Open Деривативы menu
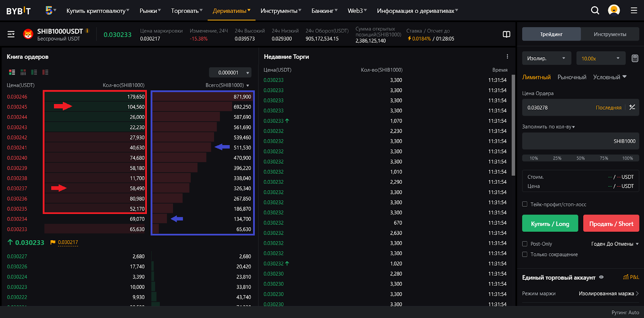Screen dimensions: 644x318 pyautogui.click(x=231, y=11)
